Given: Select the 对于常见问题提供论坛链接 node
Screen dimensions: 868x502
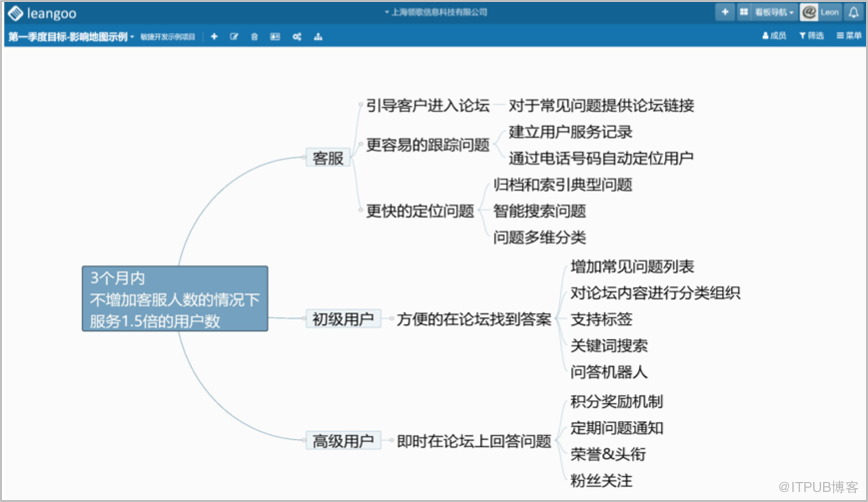Looking at the screenshot, I should (x=601, y=105).
